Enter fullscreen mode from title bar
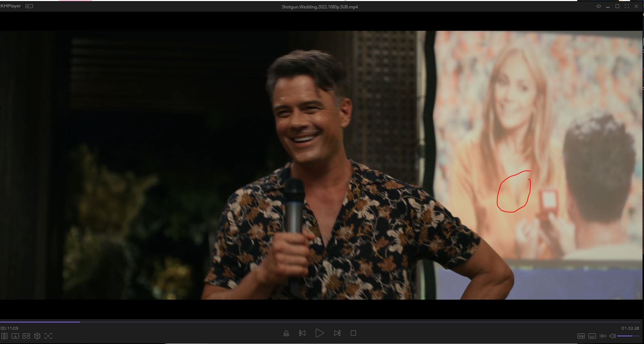This screenshot has height=344, width=644. 627,7
